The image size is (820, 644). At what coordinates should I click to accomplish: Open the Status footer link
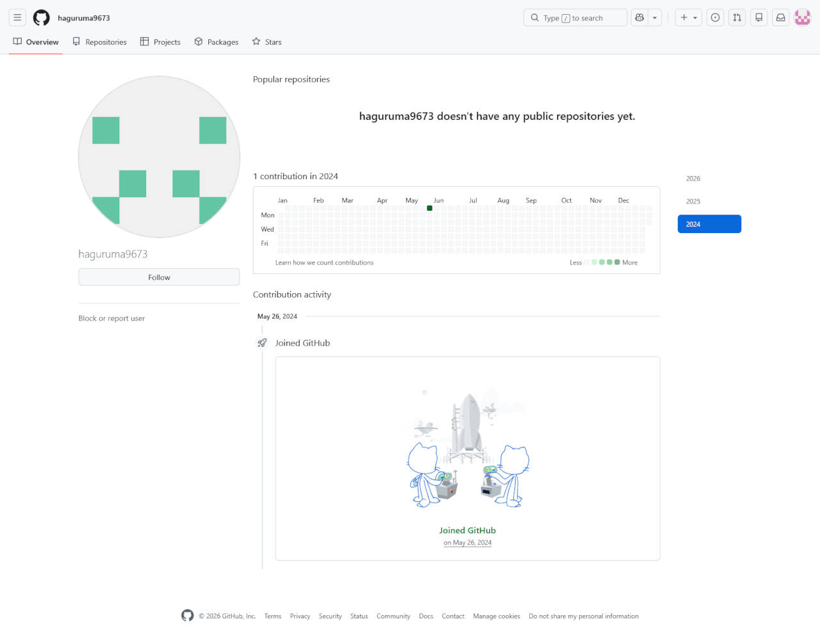point(359,616)
